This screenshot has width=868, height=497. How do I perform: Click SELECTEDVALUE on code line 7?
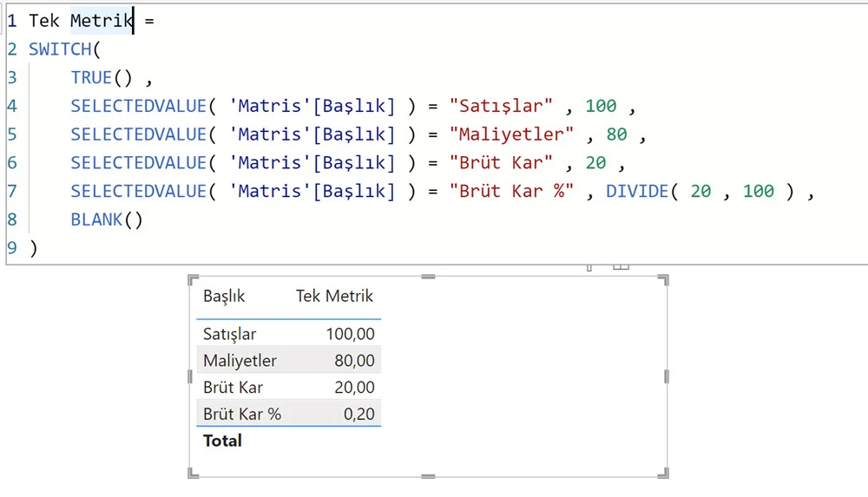pyautogui.click(x=138, y=191)
